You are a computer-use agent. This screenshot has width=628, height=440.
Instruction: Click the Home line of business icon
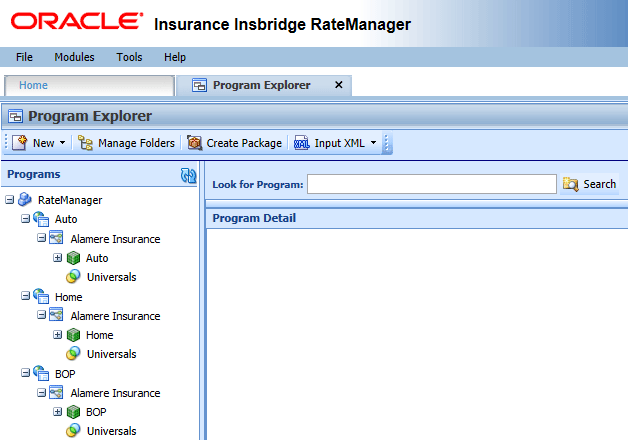41,296
